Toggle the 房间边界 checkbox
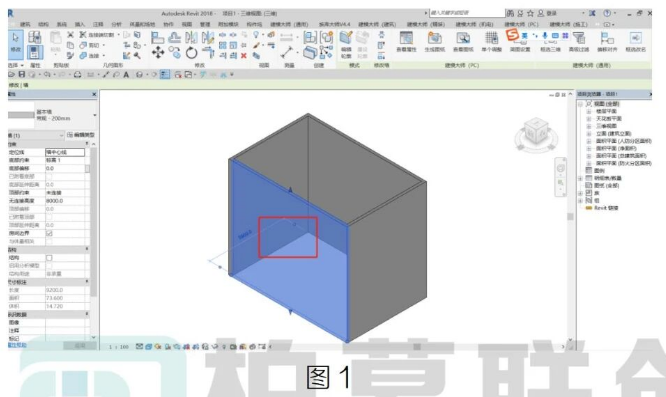 pos(49,233)
